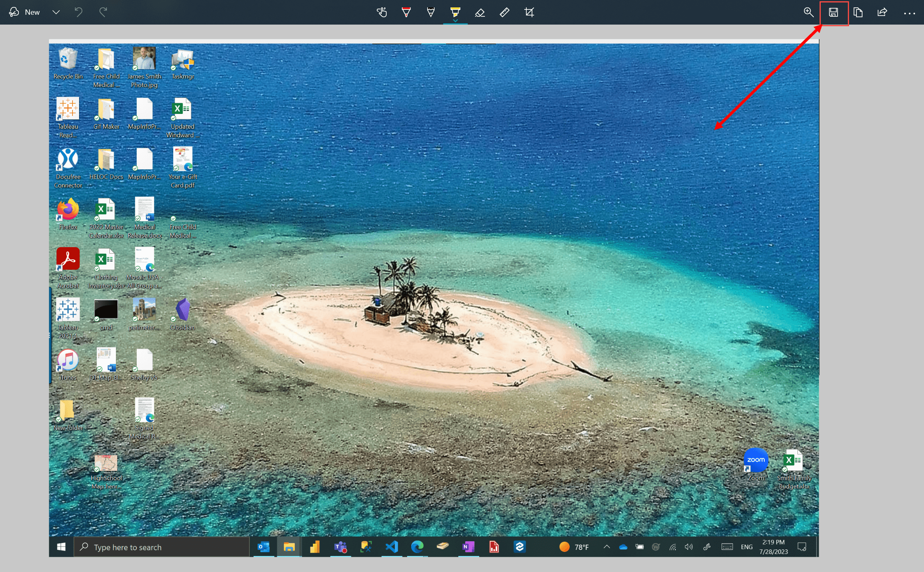The height and width of the screenshot is (572, 924).
Task: Select the Pencil tool
Action: click(431, 12)
